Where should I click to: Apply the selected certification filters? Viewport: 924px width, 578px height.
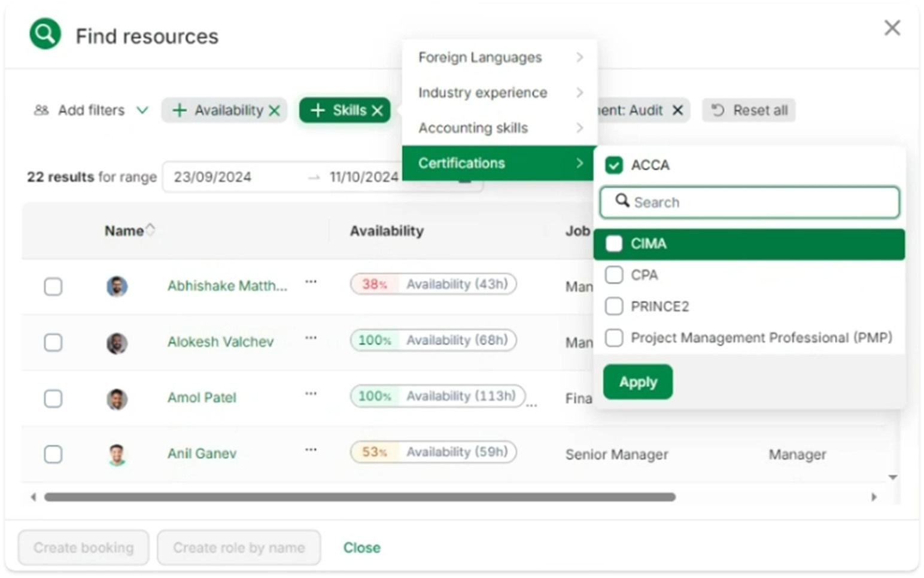[637, 382]
